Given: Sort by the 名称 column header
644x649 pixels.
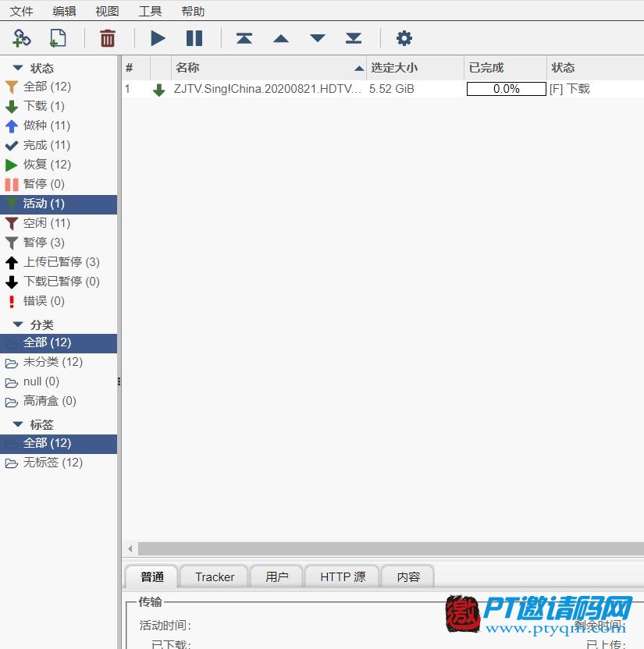Looking at the screenshot, I should click(269, 67).
